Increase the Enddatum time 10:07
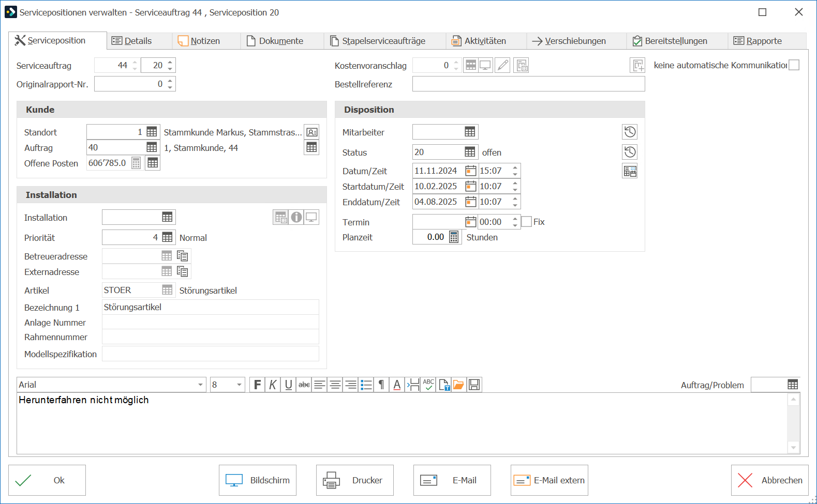817x504 pixels. tap(515, 198)
